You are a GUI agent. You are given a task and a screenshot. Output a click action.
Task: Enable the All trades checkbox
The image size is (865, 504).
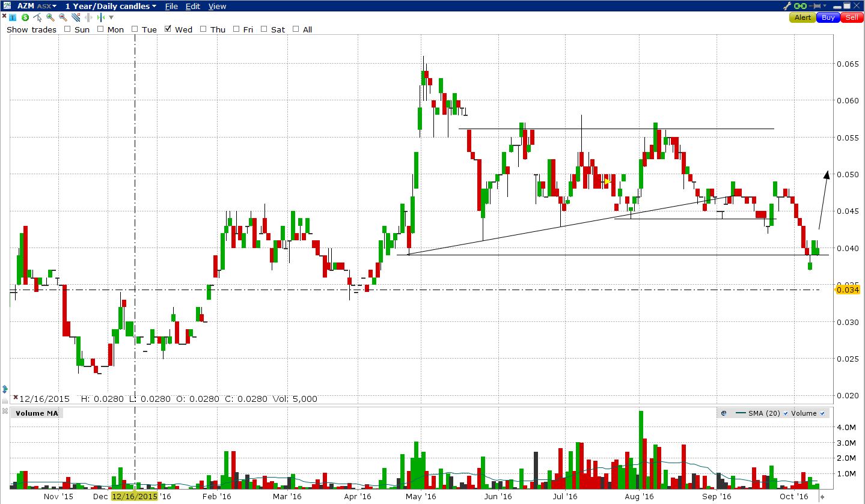(x=296, y=29)
